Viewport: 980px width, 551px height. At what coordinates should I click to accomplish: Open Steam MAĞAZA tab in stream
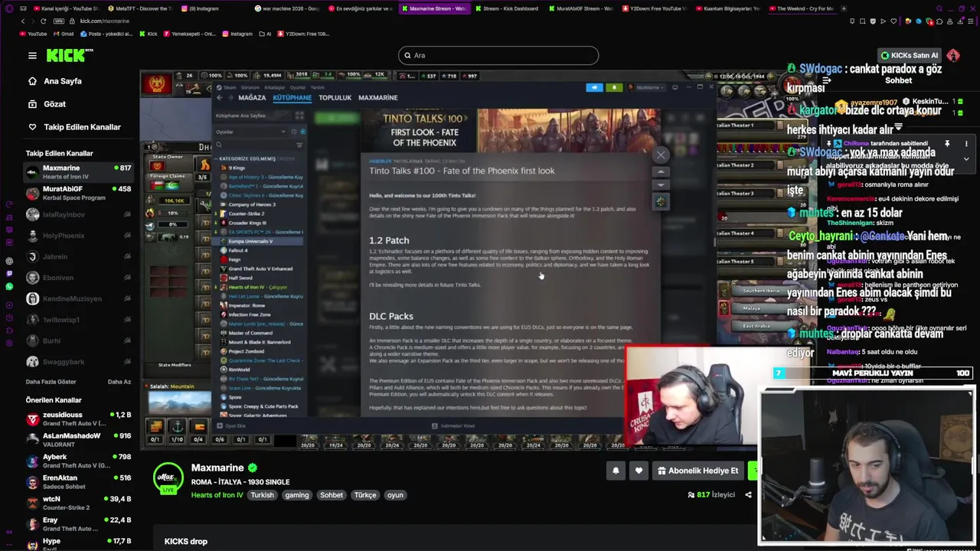pyautogui.click(x=252, y=98)
